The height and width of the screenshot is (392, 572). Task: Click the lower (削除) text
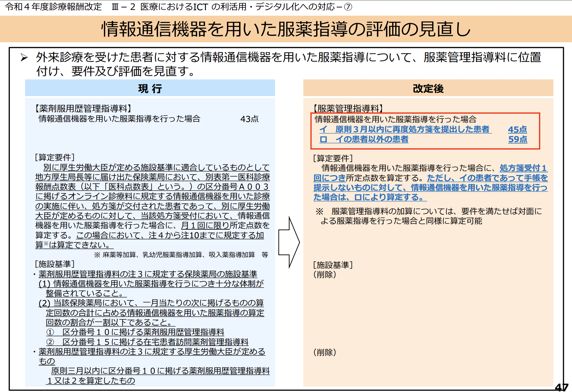tap(325, 352)
